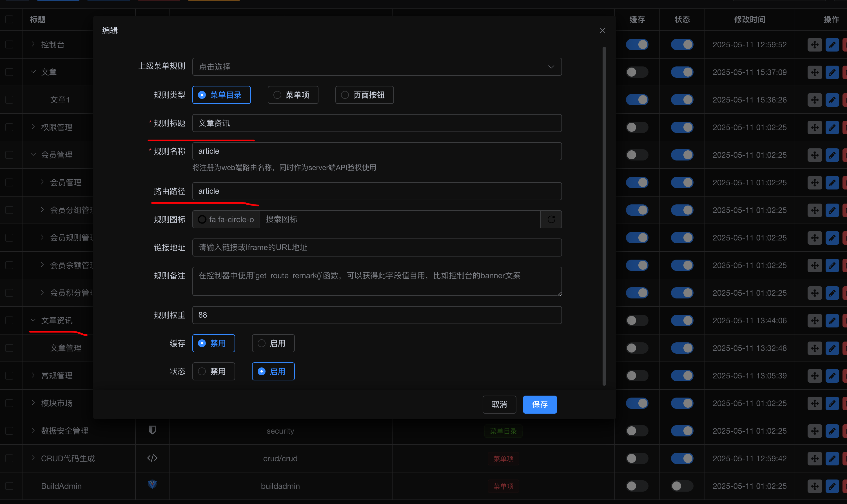The width and height of the screenshot is (847, 504).
Task: Click the move icon in 13:05:39 row
Action: pyautogui.click(x=815, y=376)
